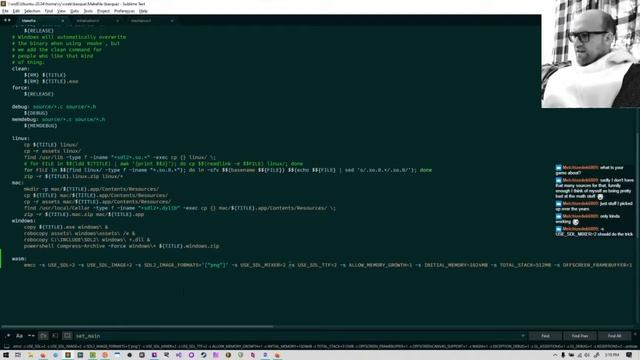
Task: Open the Tools menu
Action: pos(88,11)
